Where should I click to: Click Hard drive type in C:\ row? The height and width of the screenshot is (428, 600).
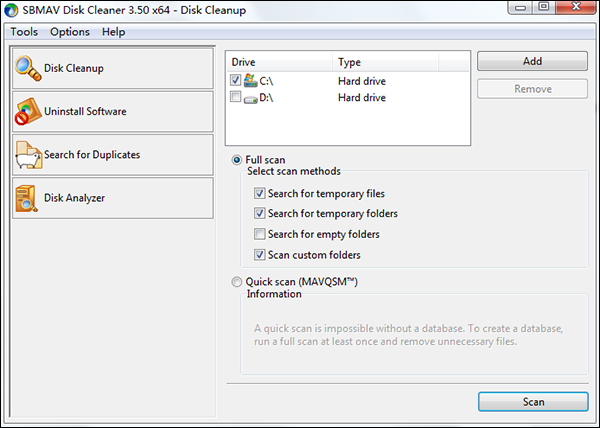(362, 81)
